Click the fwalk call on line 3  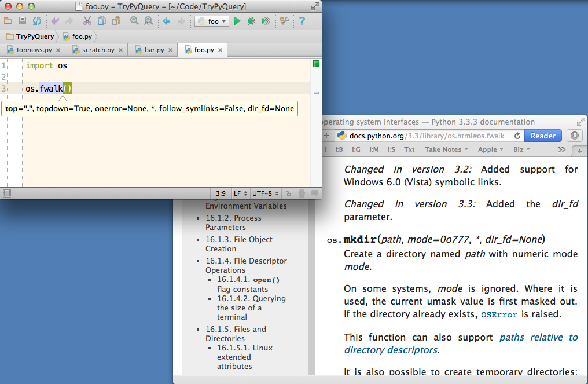click(x=51, y=89)
